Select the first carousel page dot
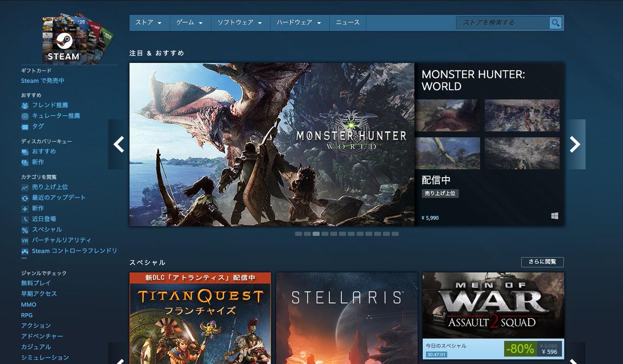623x364 pixels. click(x=299, y=234)
